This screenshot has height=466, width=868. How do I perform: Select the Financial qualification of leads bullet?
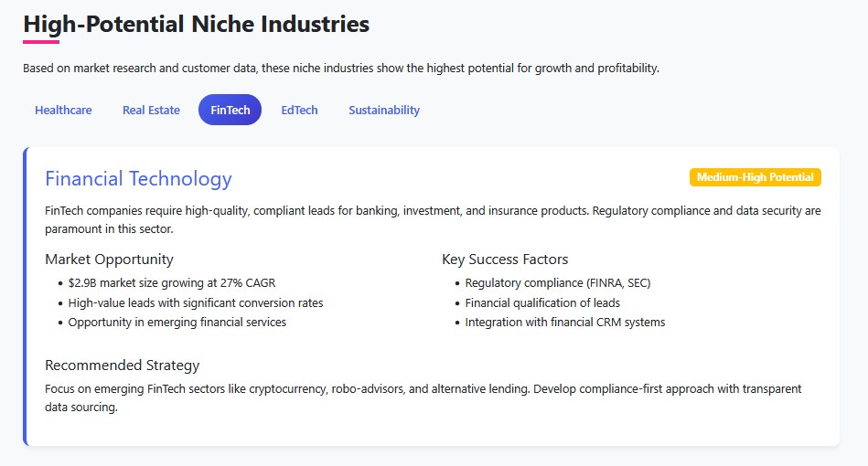pyautogui.click(x=542, y=302)
